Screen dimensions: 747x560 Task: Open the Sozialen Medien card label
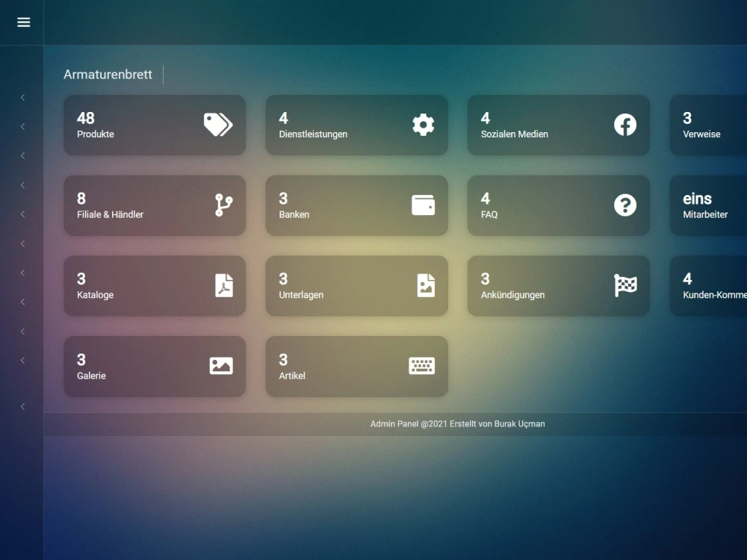coord(514,134)
